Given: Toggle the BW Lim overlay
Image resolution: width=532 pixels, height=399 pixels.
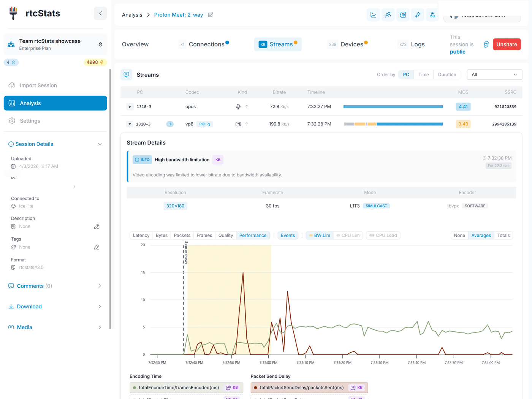Looking at the screenshot, I should coord(320,236).
